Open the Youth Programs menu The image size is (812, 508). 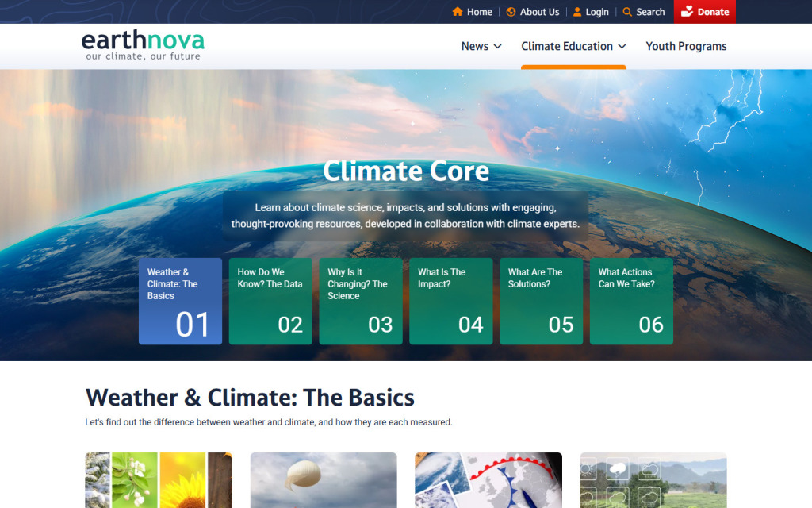686,46
